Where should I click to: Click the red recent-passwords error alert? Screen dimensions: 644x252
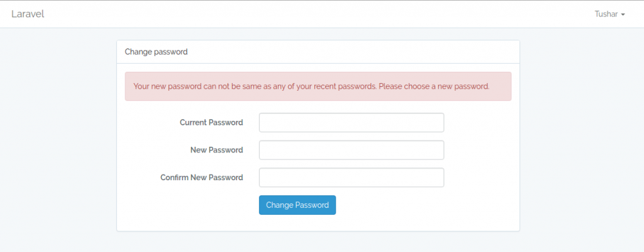(x=318, y=86)
